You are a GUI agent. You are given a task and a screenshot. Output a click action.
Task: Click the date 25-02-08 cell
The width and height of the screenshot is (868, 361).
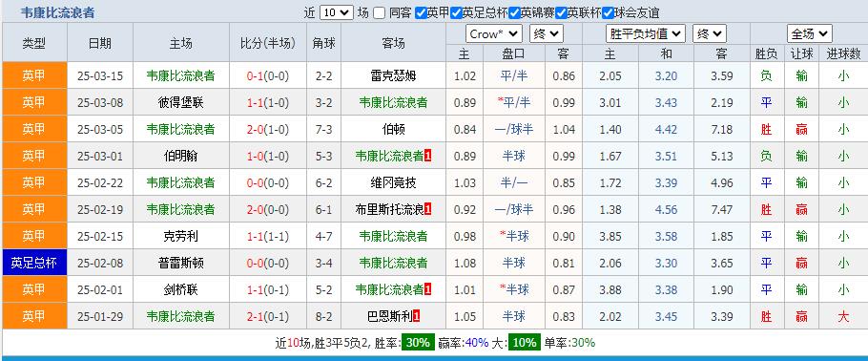coord(99,263)
